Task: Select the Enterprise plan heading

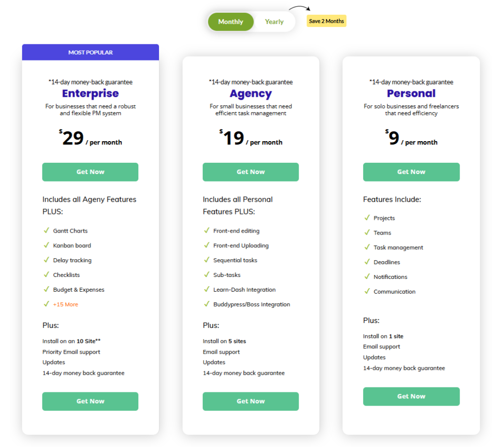Action: [x=90, y=93]
